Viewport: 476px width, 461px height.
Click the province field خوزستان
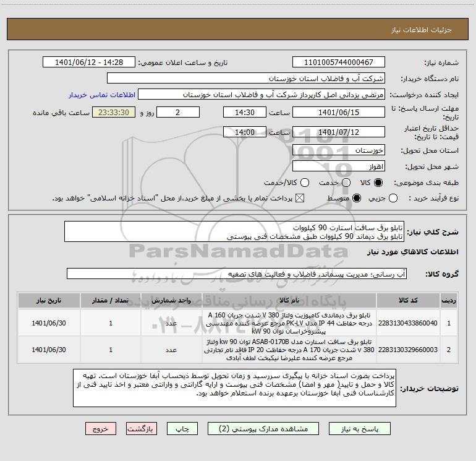(x=339, y=150)
